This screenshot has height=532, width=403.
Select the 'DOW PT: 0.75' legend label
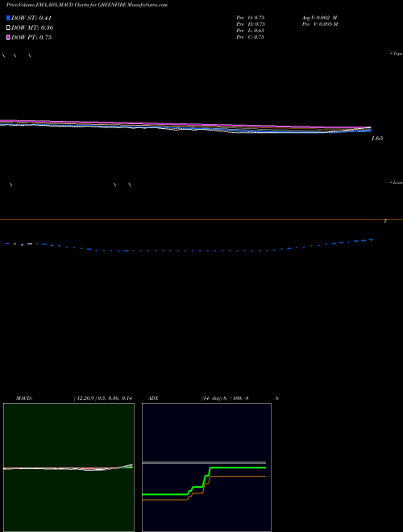coord(31,37)
